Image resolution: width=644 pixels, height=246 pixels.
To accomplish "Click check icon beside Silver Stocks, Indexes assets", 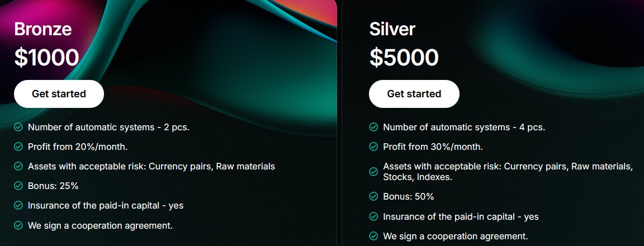I will tap(373, 172).
